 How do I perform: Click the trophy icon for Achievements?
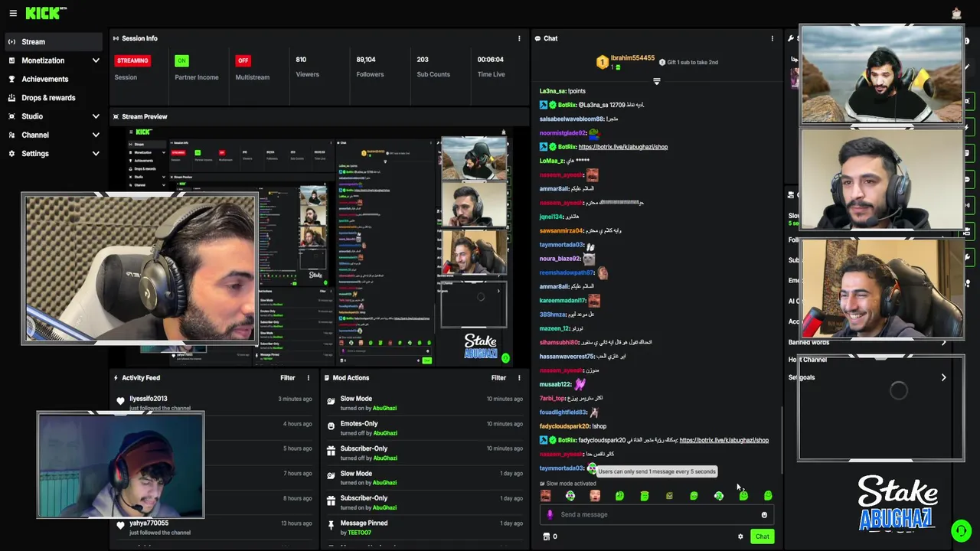[x=12, y=79]
